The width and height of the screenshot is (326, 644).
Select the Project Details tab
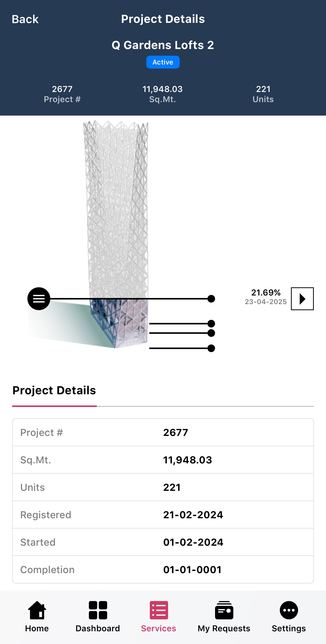pyautogui.click(x=54, y=390)
